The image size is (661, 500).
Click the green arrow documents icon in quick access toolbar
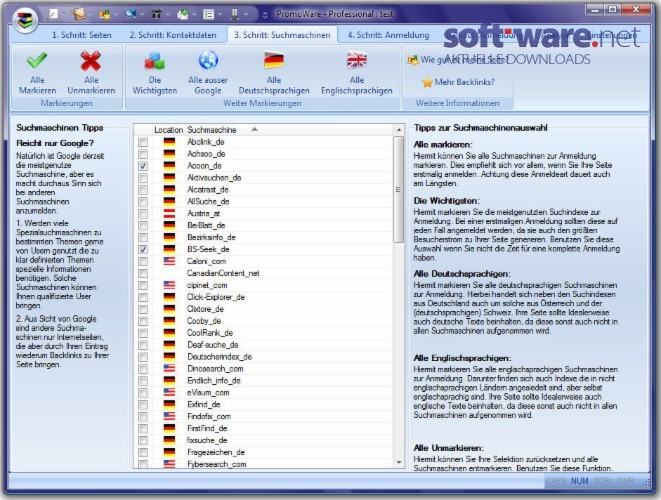pos(183,14)
